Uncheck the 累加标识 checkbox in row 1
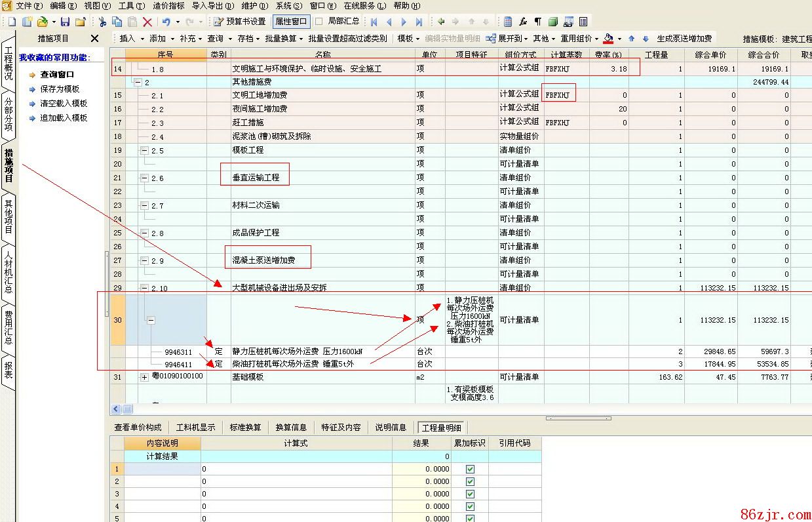Viewport: 812px width, 522px height. [470, 469]
